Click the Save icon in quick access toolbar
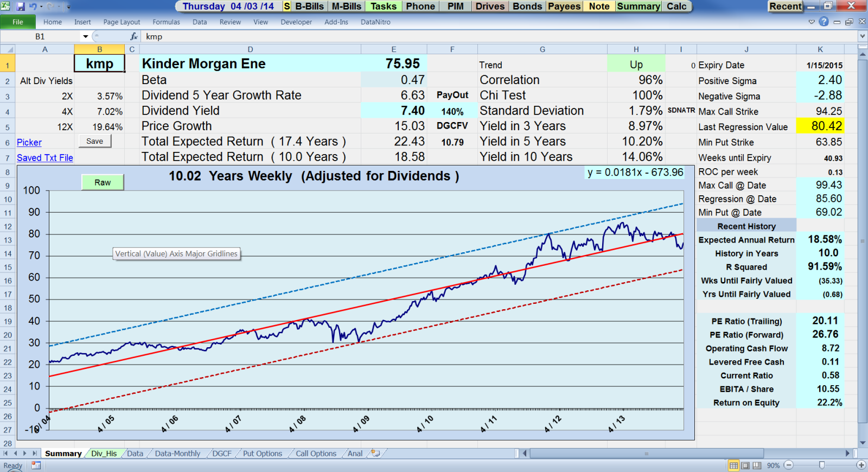 [x=21, y=7]
